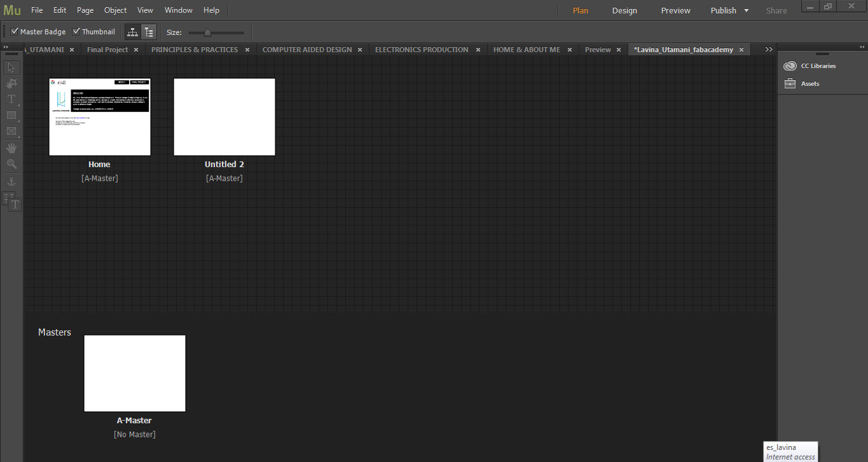The width and height of the screenshot is (868, 462).
Task: Select the Rectangle tool
Action: click(11, 116)
